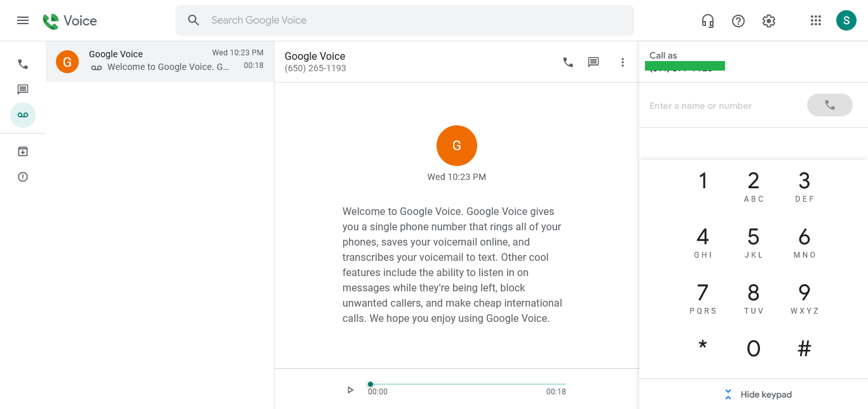This screenshot has width=868, height=409.
Task: Call Google Voice from conversation header
Action: coord(568,62)
